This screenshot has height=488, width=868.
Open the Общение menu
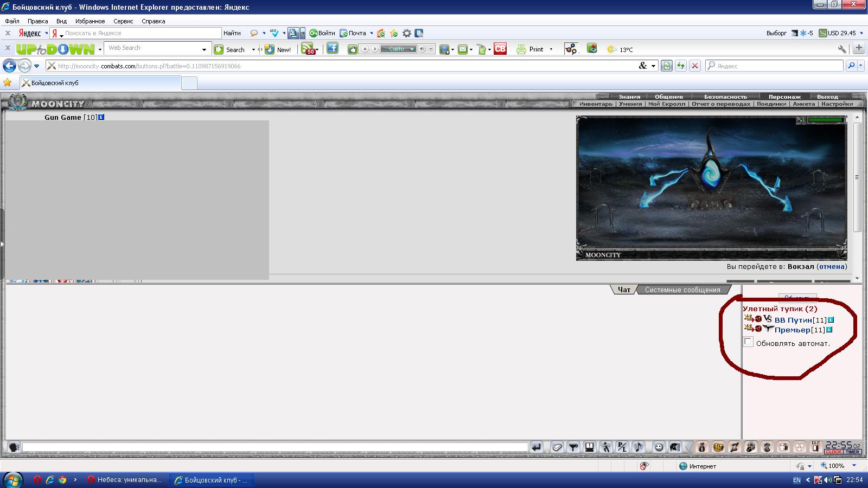669,97
